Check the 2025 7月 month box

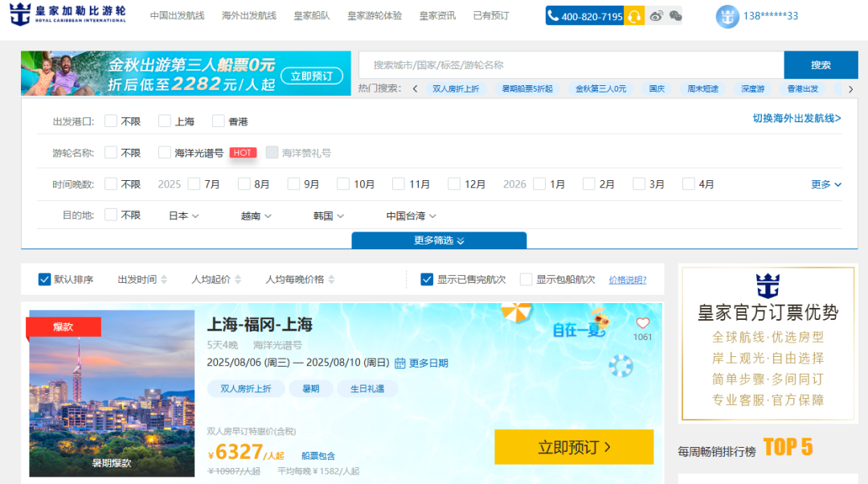point(194,184)
